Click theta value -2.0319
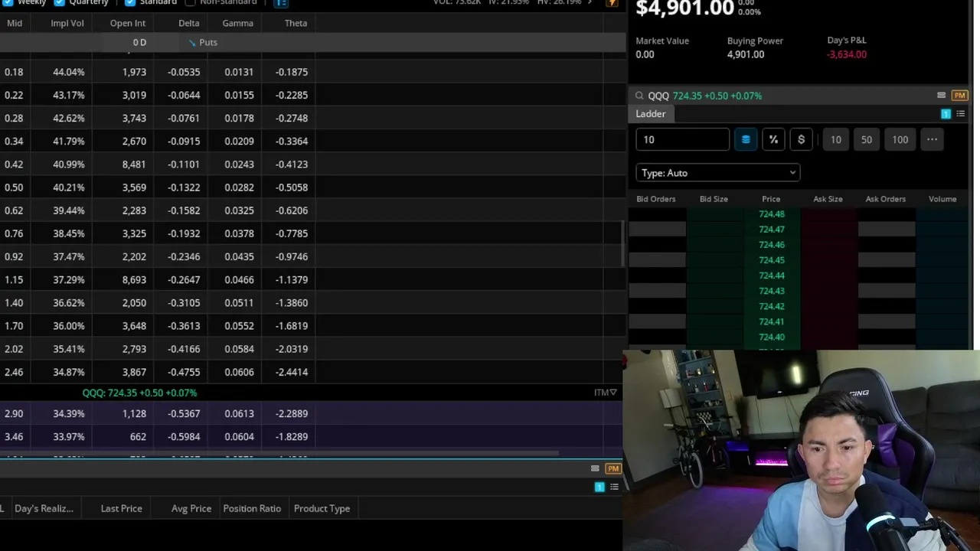Image resolution: width=980 pixels, height=551 pixels. click(292, 349)
